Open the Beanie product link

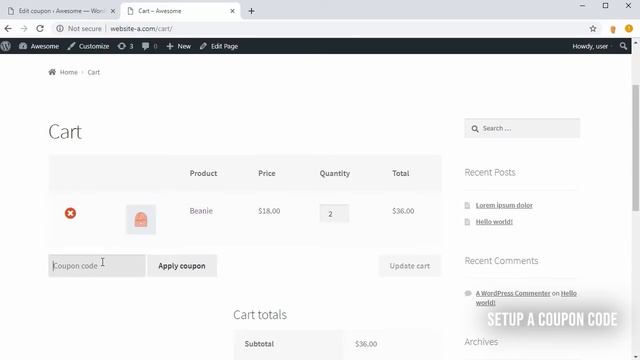point(201,211)
